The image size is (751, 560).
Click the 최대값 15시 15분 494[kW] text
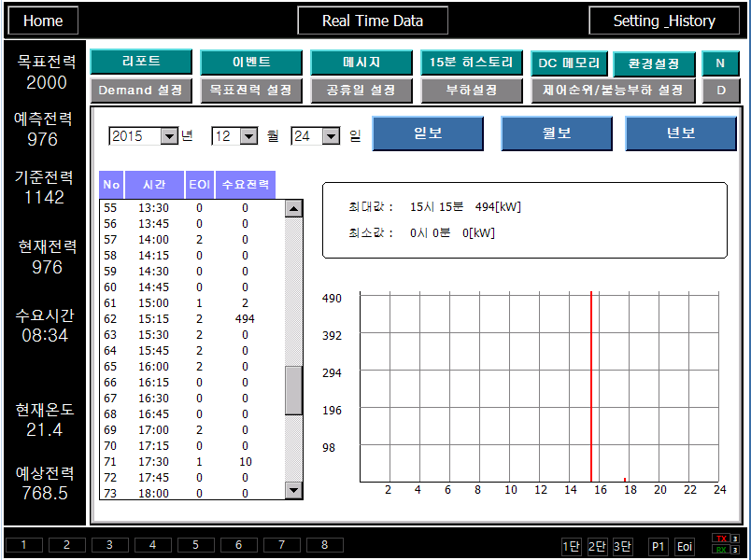pyautogui.click(x=435, y=207)
